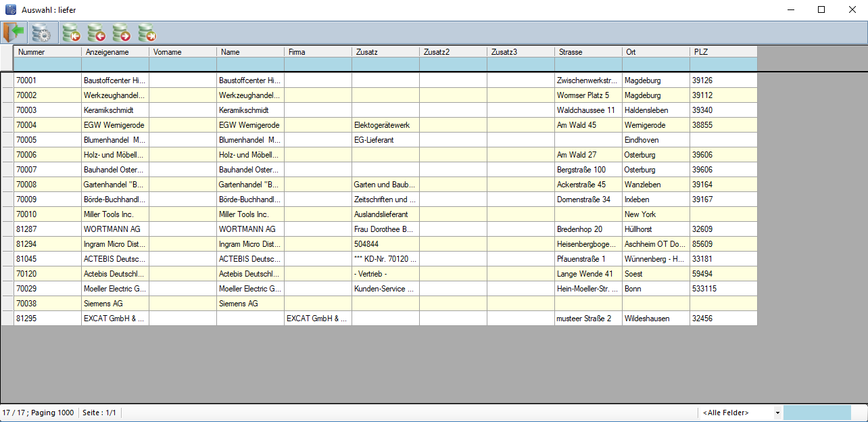Jump to last page of records

pyautogui.click(x=147, y=32)
